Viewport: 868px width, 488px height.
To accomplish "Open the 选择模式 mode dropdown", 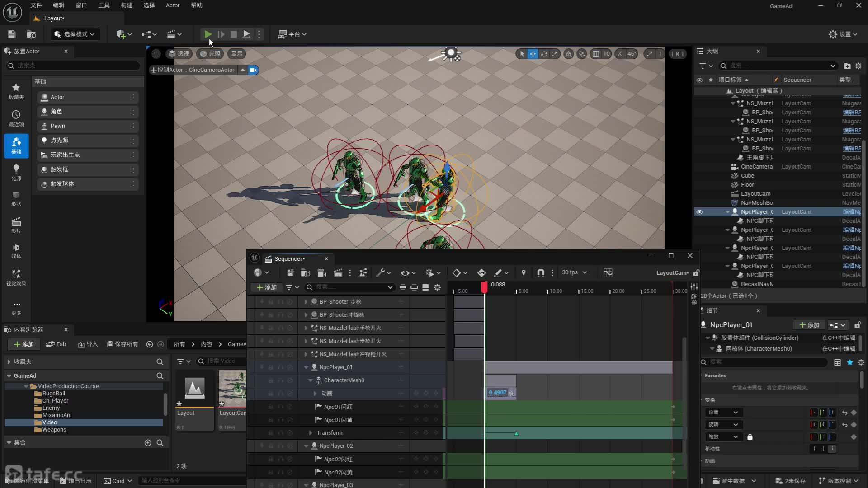I will (75, 34).
